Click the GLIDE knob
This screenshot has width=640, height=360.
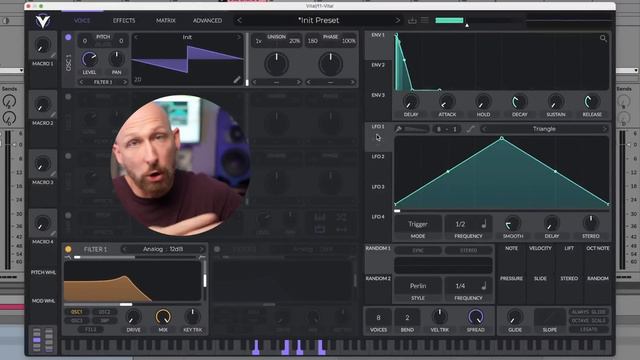pyautogui.click(x=515, y=317)
